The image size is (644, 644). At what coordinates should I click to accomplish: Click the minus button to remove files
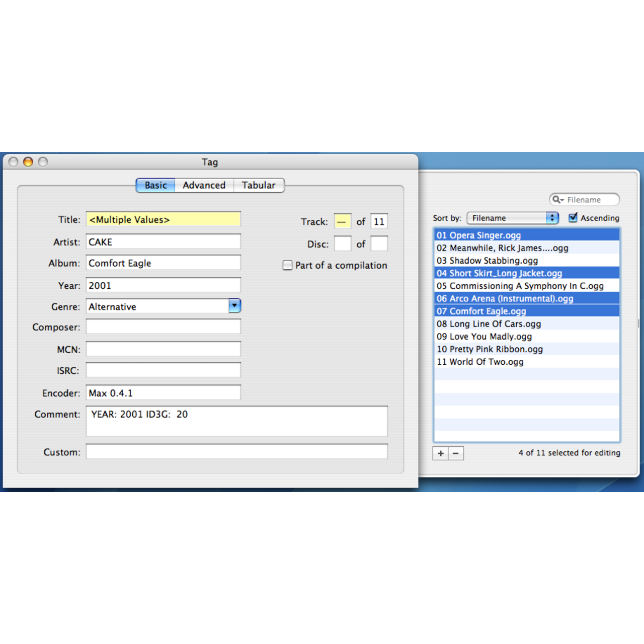(456, 453)
